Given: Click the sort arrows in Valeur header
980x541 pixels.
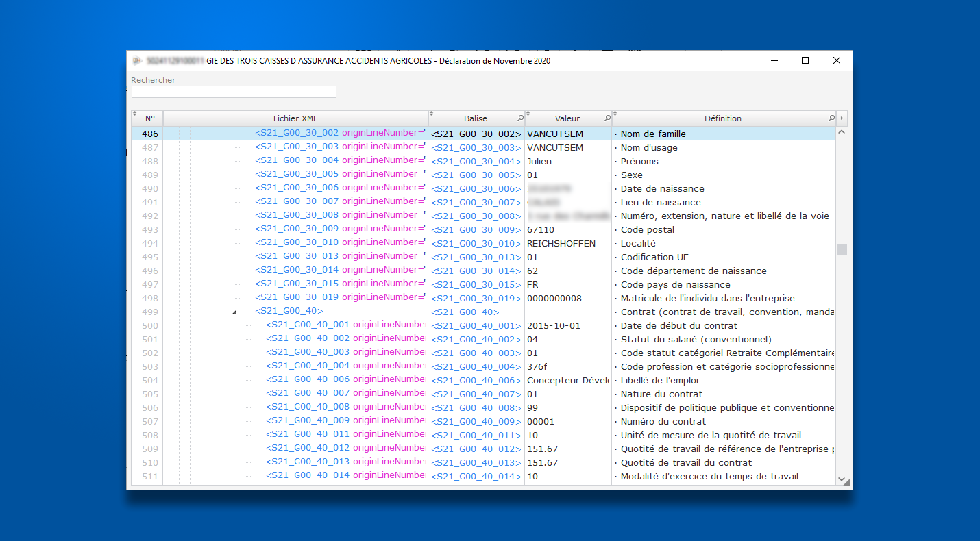Looking at the screenshot, I should pos(528,114).
